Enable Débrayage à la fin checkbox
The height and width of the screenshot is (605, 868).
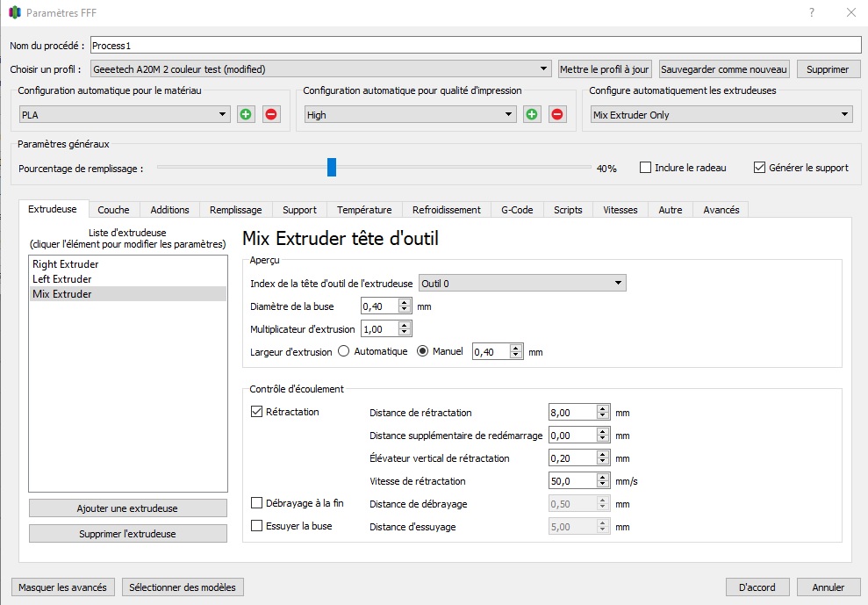[257, 503]
